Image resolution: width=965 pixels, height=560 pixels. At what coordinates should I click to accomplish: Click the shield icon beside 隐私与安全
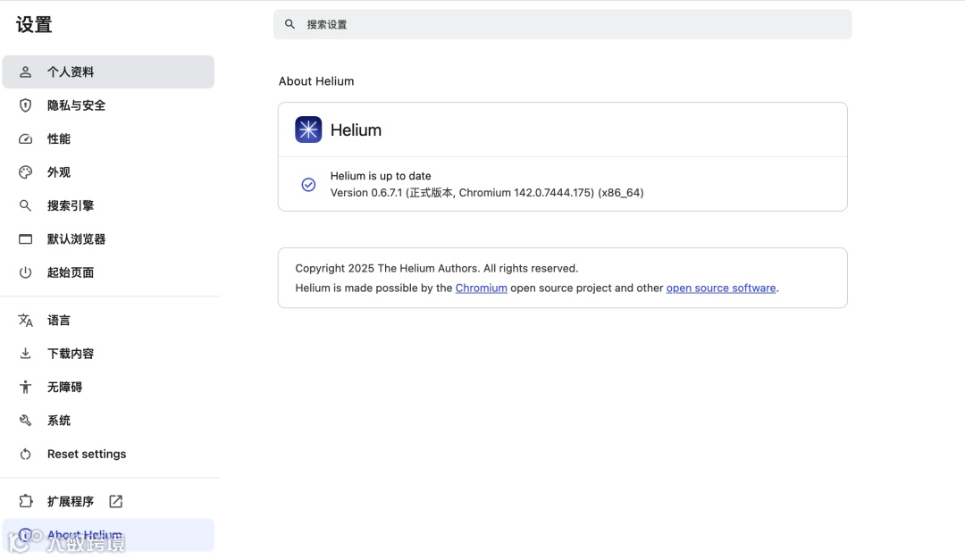[x=25, y=105]
